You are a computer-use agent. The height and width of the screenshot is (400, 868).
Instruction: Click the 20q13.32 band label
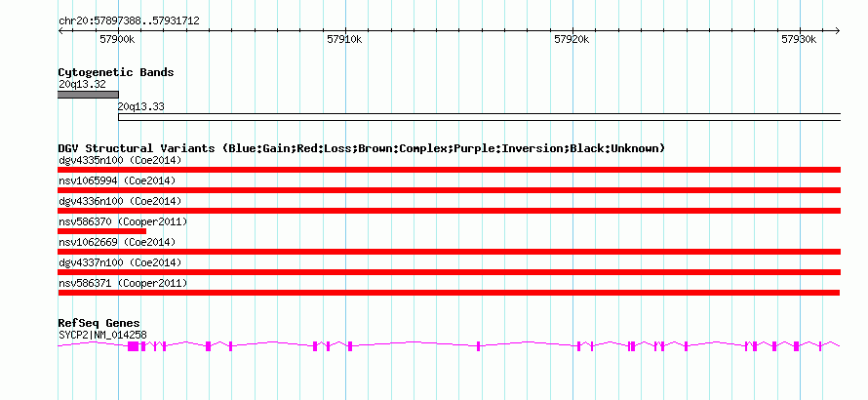coord(82,84)
